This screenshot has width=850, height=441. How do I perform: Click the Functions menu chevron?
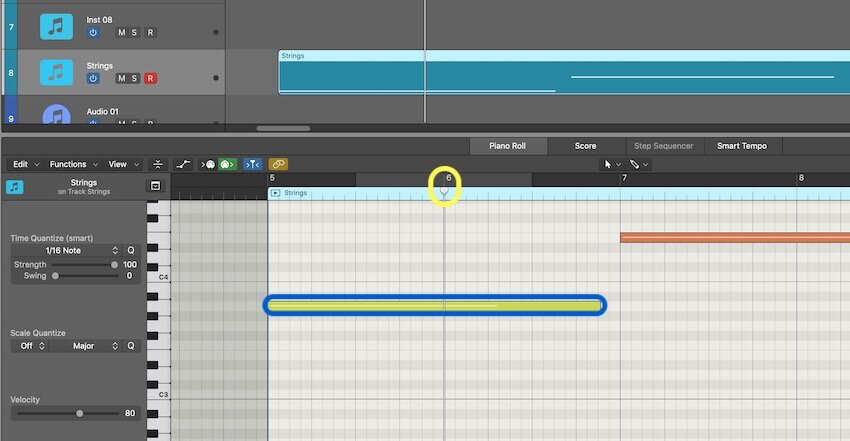95,165
